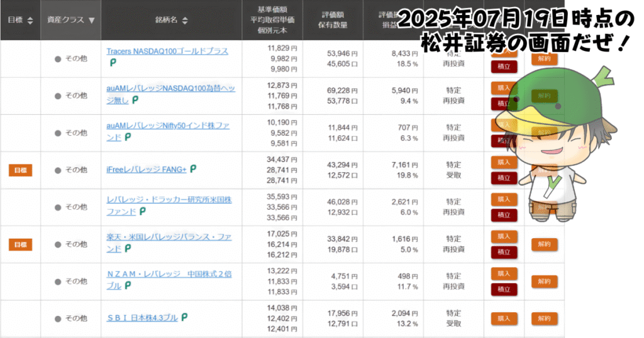Screen dimensions: 644x338
Task: Click 積立 button for レバレッジ・ドラッカー研究所米国株ファンド
Action: click(x=504, y=215)
